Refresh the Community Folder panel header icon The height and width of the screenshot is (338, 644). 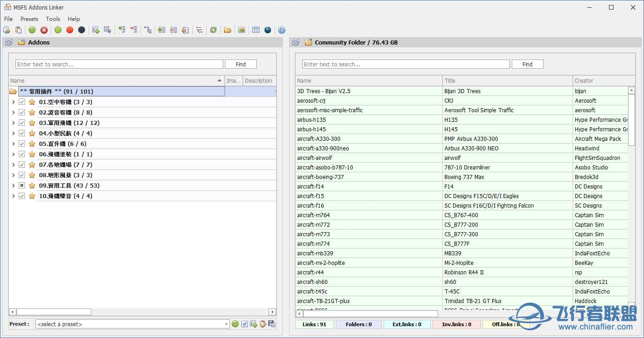point(295,42)
